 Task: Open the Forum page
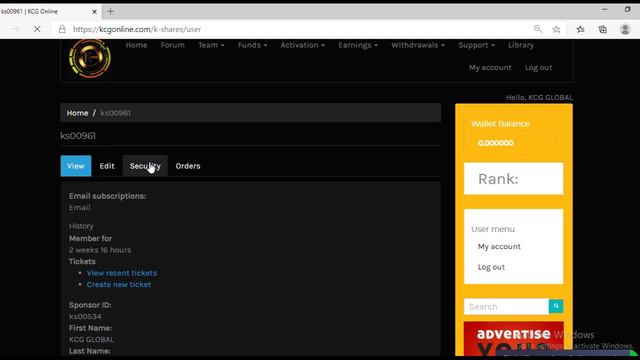click(x=173, y=45)
